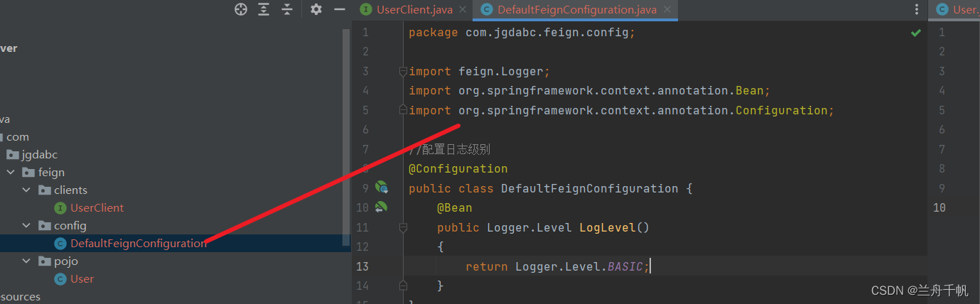Click the BASIC constant in return statement
Image resolution: width=980 pixels, height=304 pixels.
[x=625, y=266]
